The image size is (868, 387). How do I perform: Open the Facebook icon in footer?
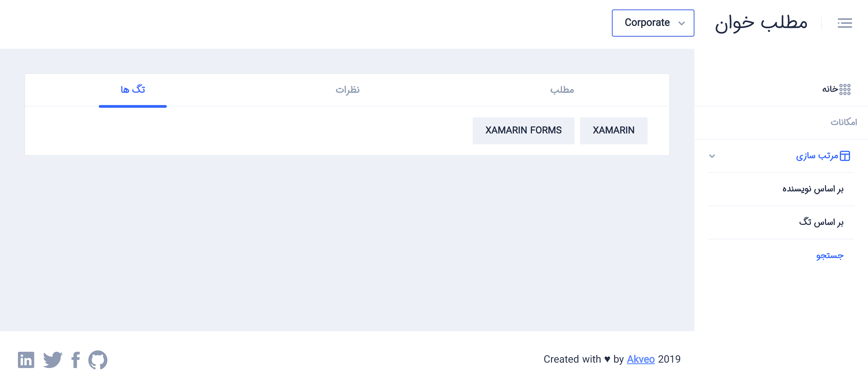75,360
